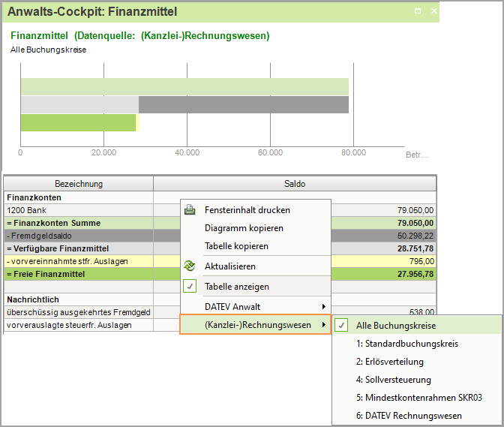Select 1: Standardbuchungskreis in submenu
This screenshot has width=504, height=427.
[406, 344]
